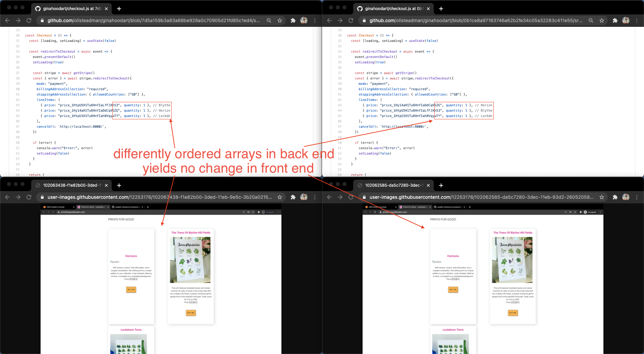
Task: Click BUY ME under Blythe Hill Fields in 102062585 image
Action: [x=513, y=313]
